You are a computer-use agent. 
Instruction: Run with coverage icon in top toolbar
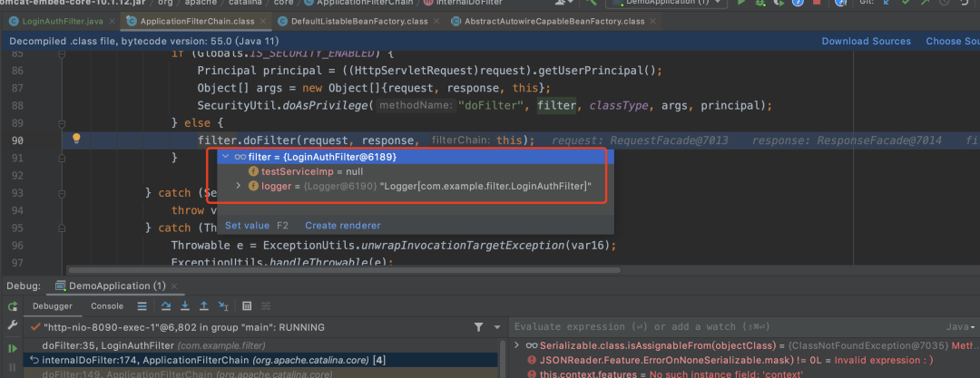(779, 3)
